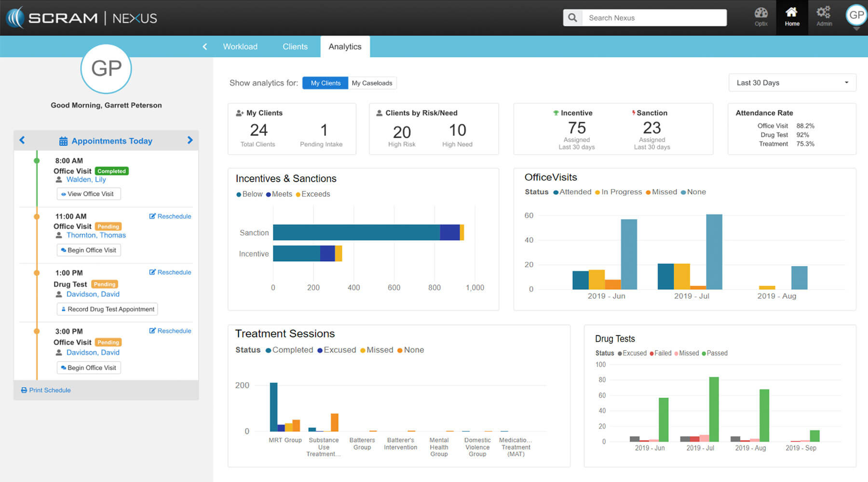Toggle In Progress status in Office Visits legend
The image size is (868, 482).
click(619, 192)
